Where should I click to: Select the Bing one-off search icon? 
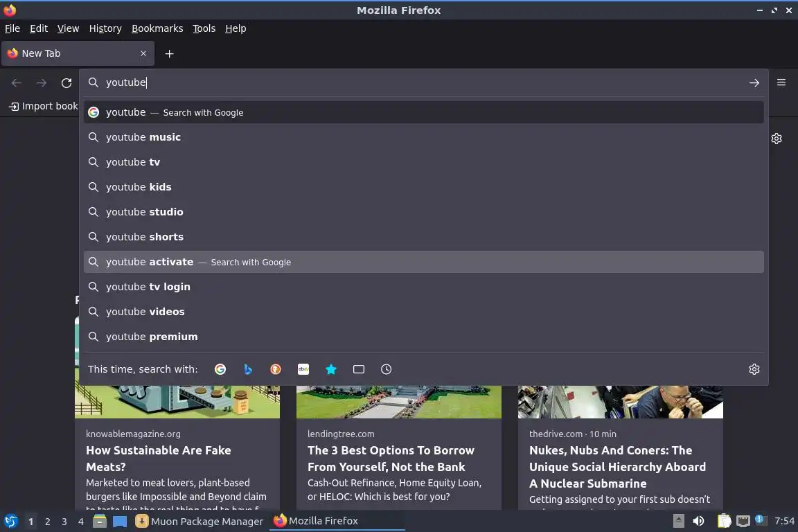(x=248, y=369)
